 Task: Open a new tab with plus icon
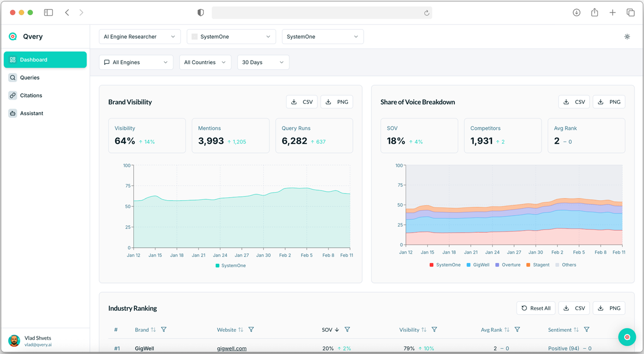[x=612, y=13]
